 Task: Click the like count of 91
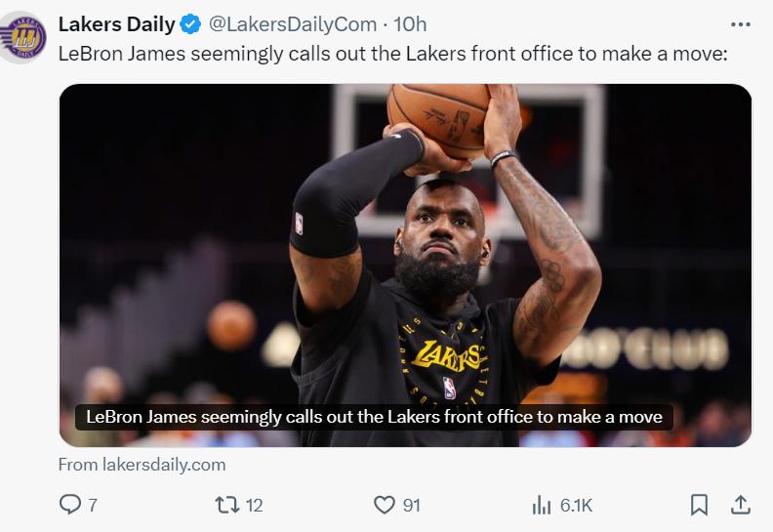[411, 505]
